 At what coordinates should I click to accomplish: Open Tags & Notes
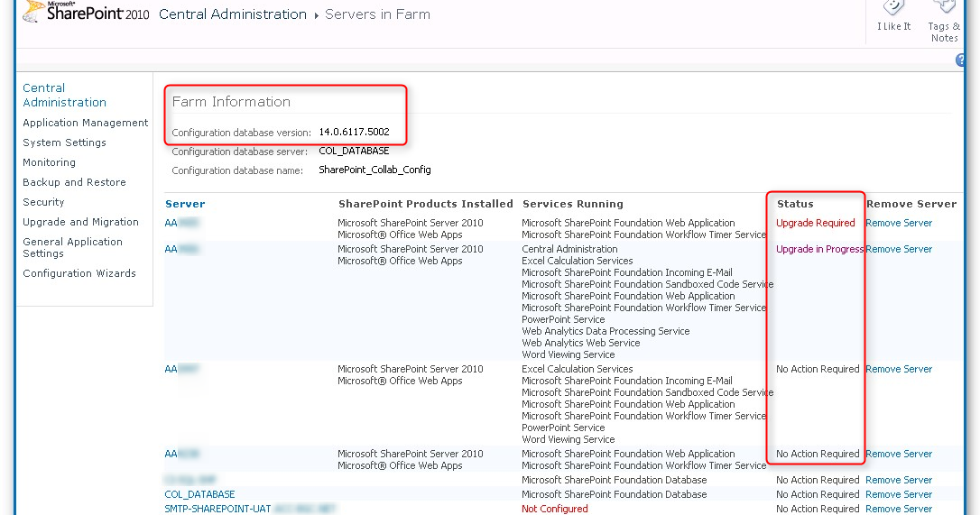click(944, 22)
